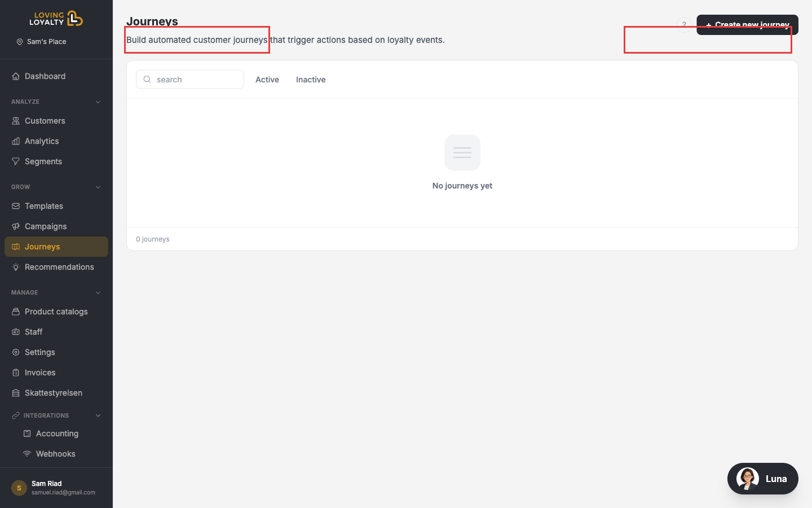
Task: Go to Analytics page
Action: 56,141
